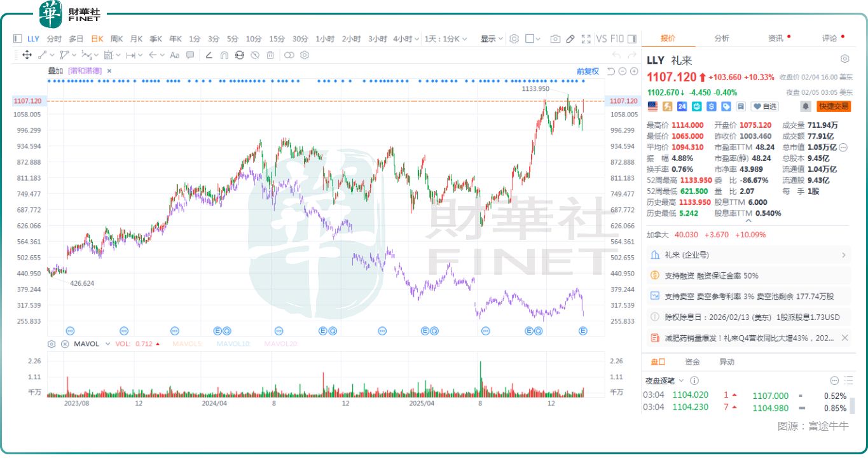Enter fullscreen chart mode

586,39
